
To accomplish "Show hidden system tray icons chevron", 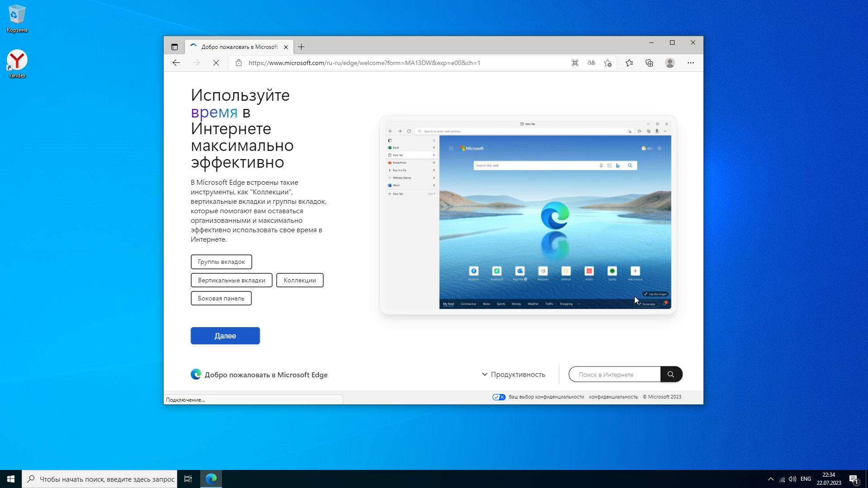I will (771, 479).
